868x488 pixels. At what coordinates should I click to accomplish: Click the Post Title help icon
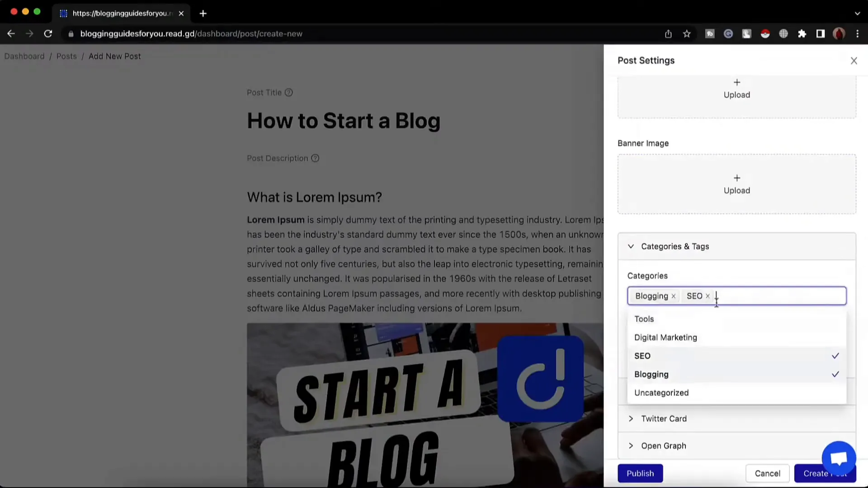(289, 93)
